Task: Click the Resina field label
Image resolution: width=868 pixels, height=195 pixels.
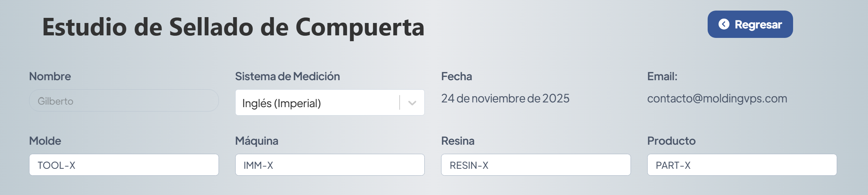Action: 457,141
